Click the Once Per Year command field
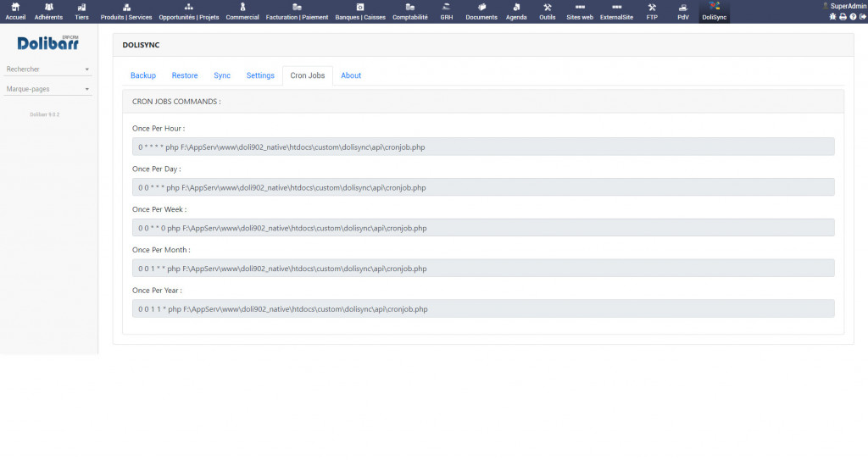 pos(483,309)
